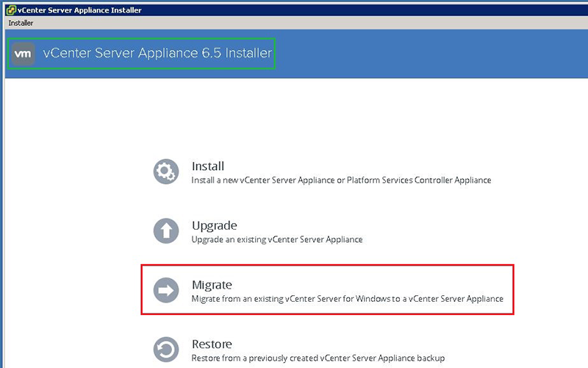
Task: Click empty menu bar space right of Installer
Action: [x=294, y=23]
